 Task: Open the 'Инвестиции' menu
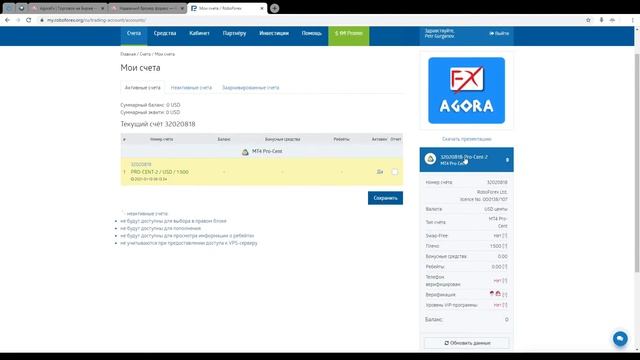274,33
